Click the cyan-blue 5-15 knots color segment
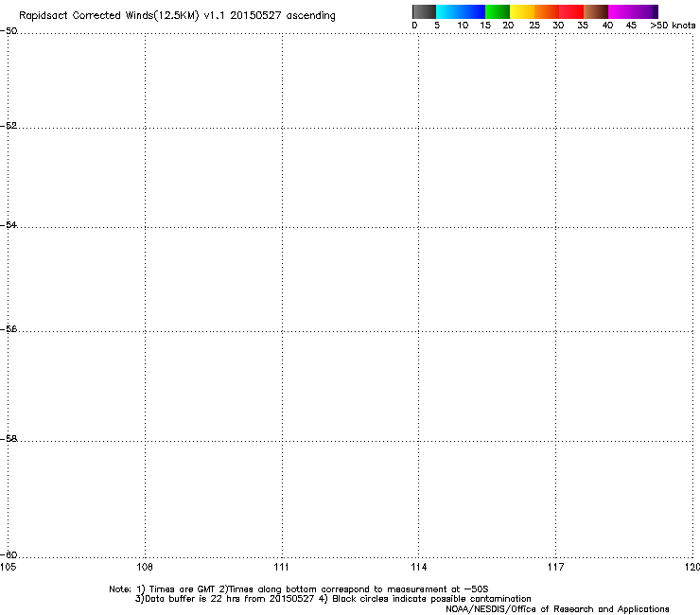Screen dimensions: 700x615 (461, 11)
